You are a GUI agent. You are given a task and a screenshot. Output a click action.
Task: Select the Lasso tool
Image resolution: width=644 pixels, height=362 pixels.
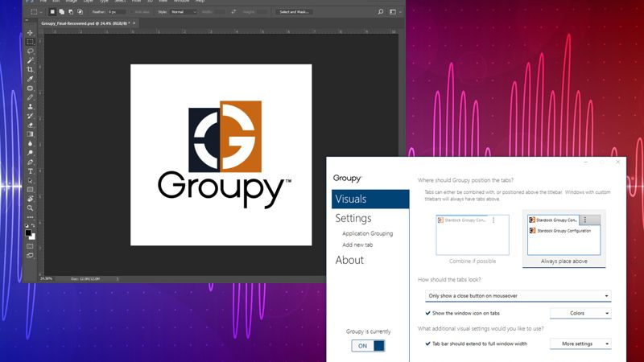pos(30,51)
